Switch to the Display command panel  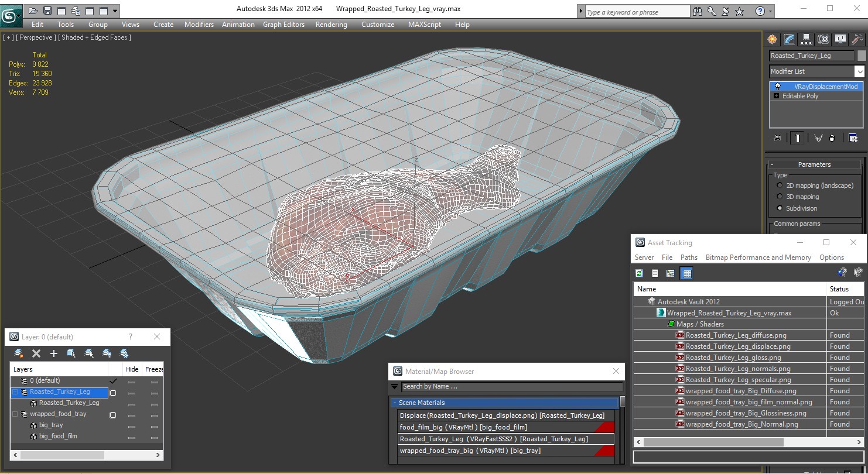[840, 39]
